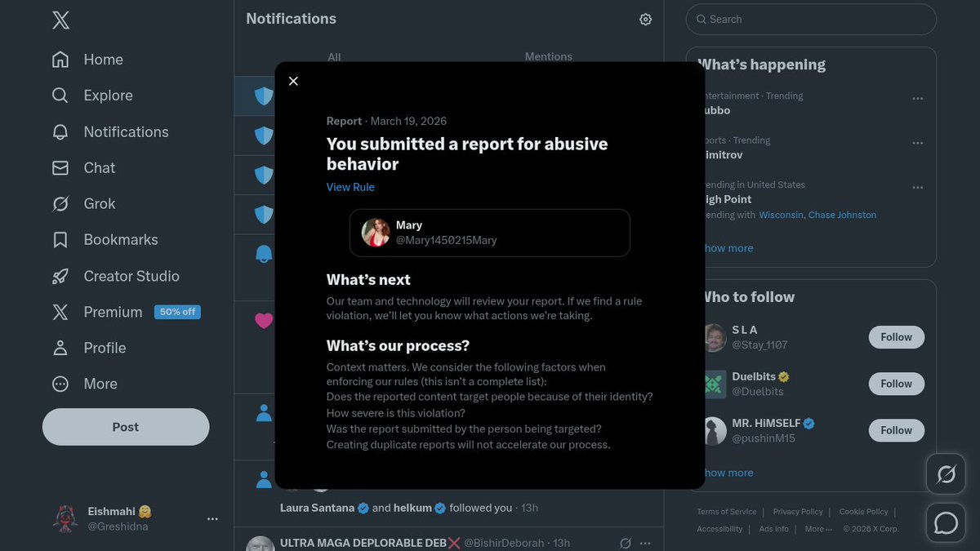The width and height of the screenshot is (980, 551).
Task: Follow Duelbits
Action: pos(896,384)
